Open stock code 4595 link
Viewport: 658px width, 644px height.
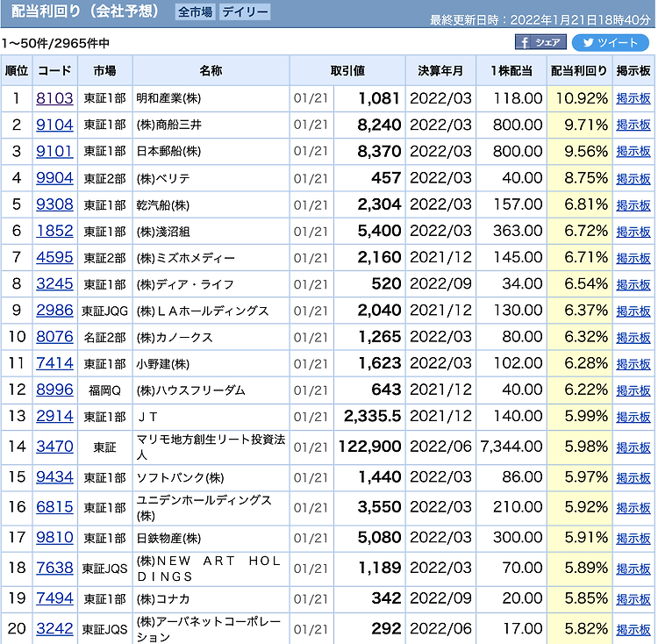point(54,257)
